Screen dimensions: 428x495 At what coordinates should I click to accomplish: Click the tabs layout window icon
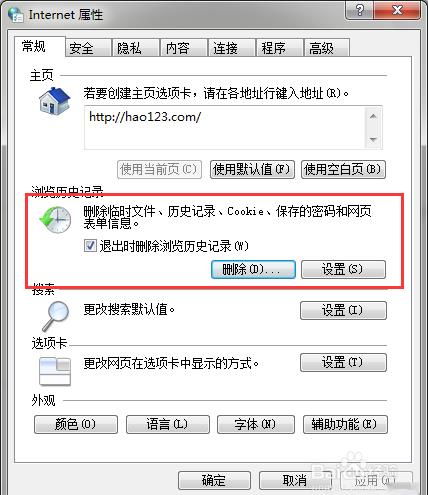point(55,371)
